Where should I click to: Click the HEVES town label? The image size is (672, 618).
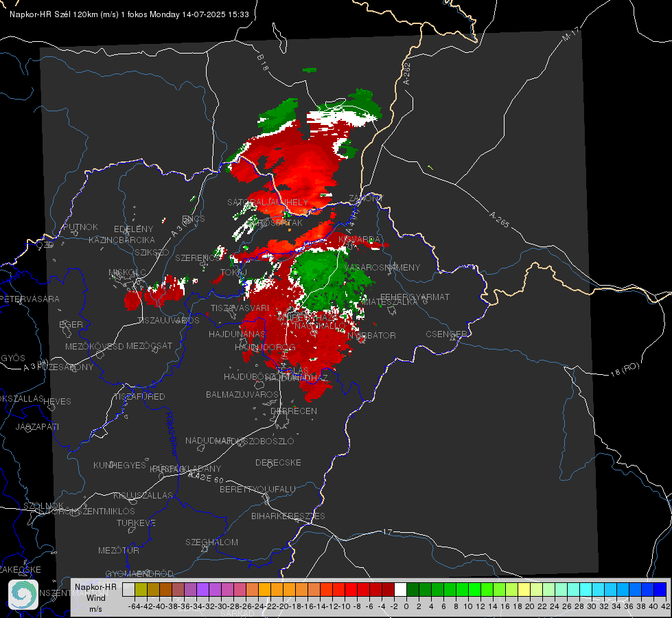(57, 402)
